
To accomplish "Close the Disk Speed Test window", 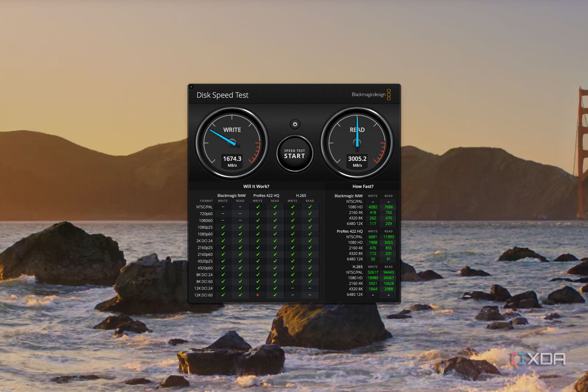I will [191, 87].
